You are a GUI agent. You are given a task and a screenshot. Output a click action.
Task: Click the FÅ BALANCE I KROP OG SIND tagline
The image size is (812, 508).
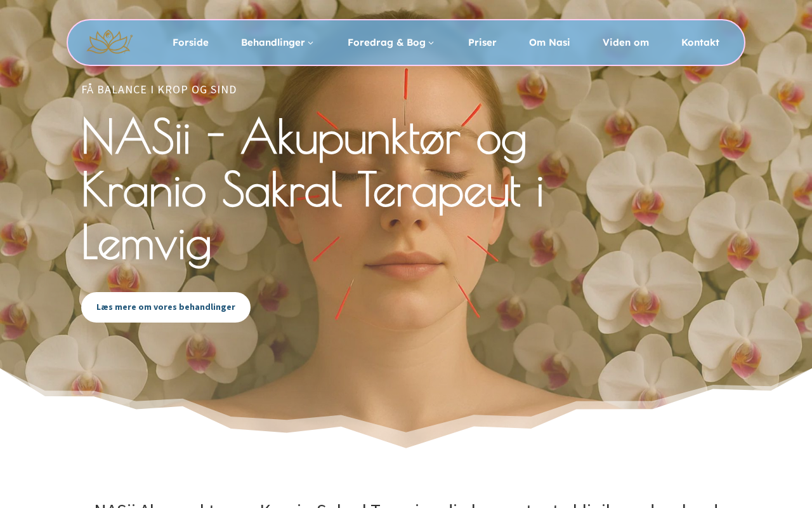[x=159, y=90]
